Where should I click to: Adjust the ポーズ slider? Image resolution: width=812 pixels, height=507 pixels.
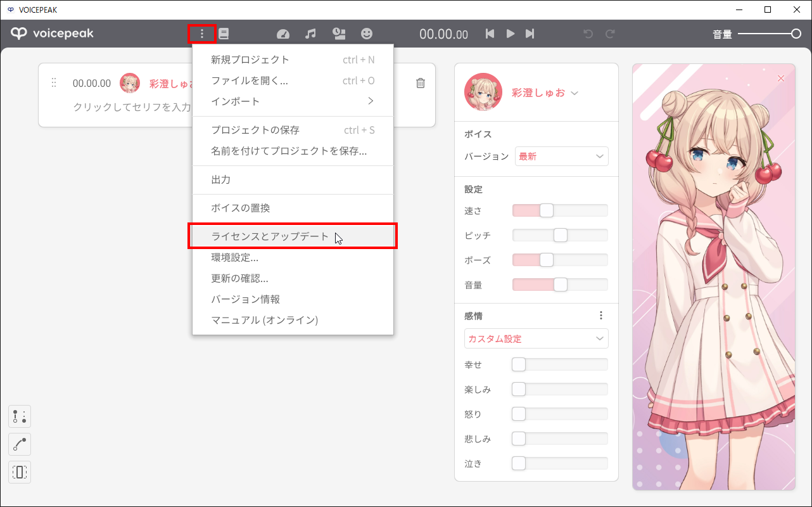pos(560,260)
